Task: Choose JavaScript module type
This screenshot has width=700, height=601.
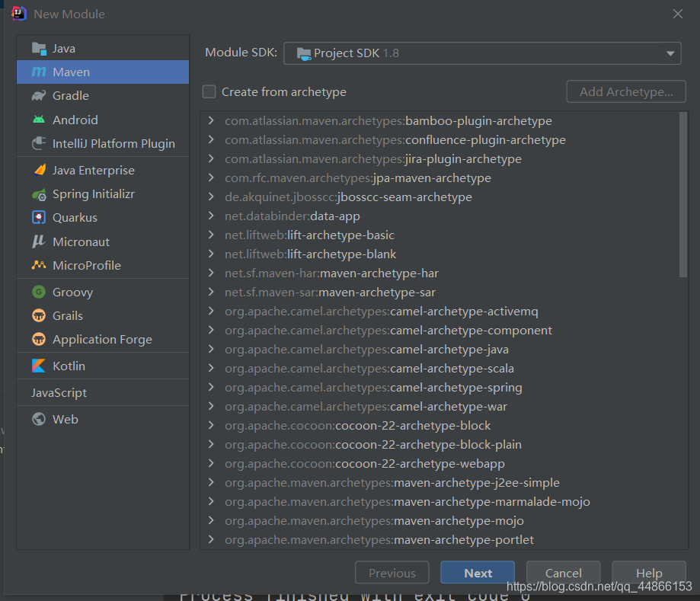Action: point(103,392)
